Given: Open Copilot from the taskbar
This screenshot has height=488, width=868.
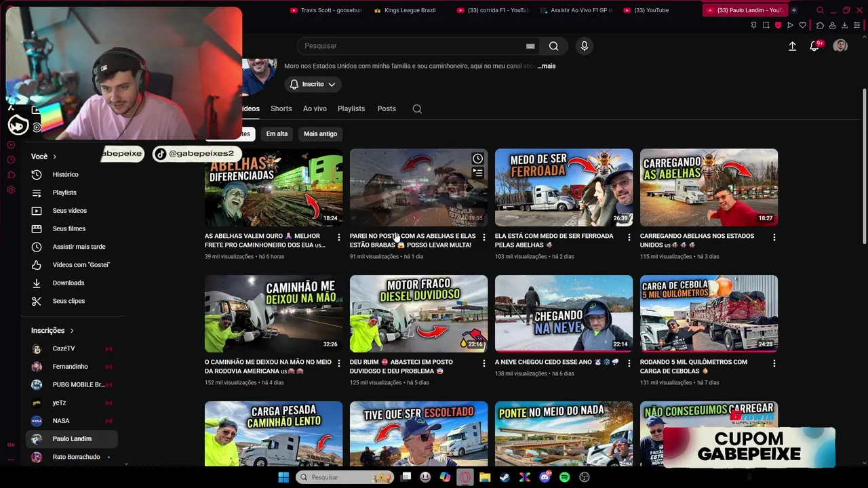Looking at the screenshot, I should click(x=445, y=477).
